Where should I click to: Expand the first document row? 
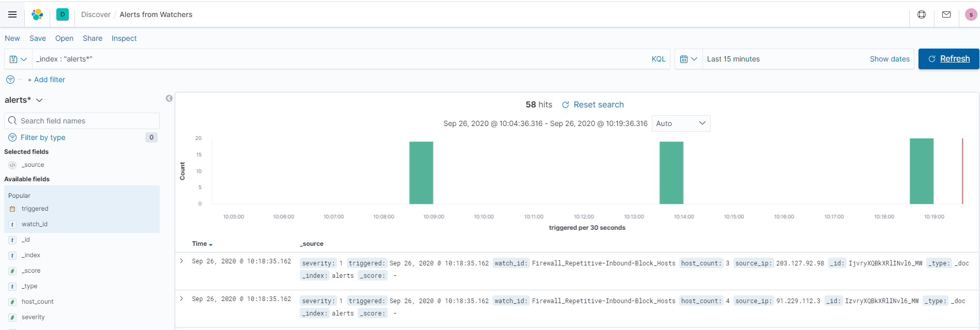pos(181,261)
